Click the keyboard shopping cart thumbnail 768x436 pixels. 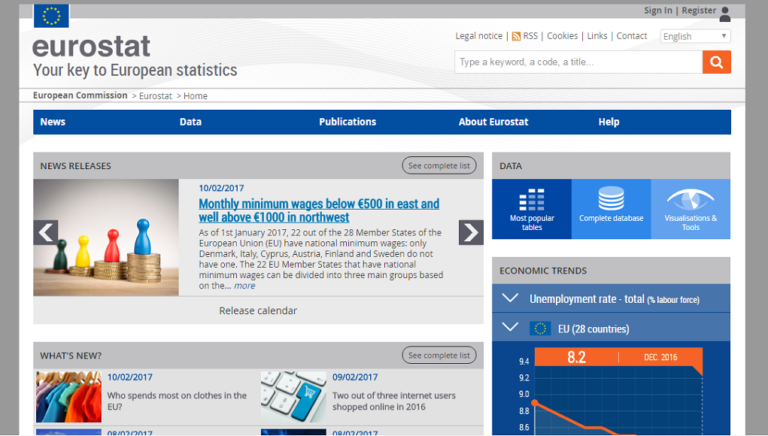293,397
